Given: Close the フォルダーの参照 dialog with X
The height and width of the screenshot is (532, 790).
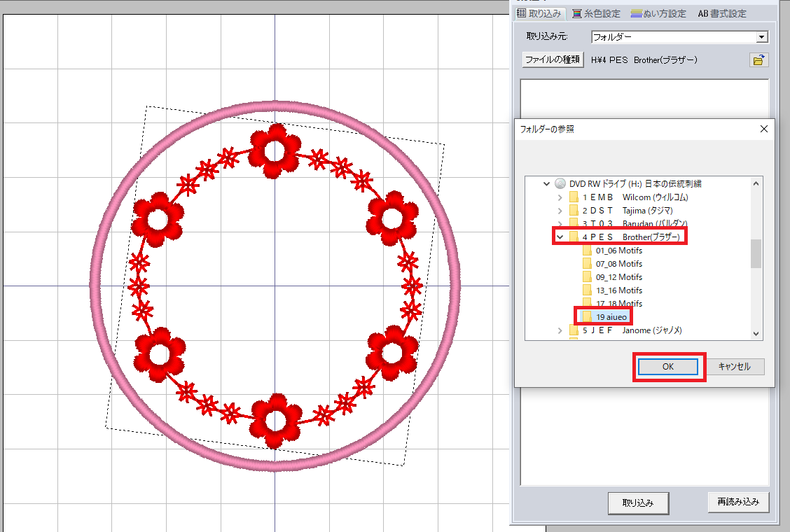Looking at the screenshot, I should (x=763, y=129).
